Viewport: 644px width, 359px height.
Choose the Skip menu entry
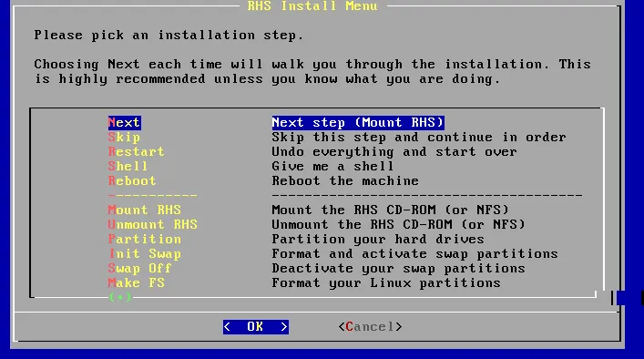[x=125, y=138]
